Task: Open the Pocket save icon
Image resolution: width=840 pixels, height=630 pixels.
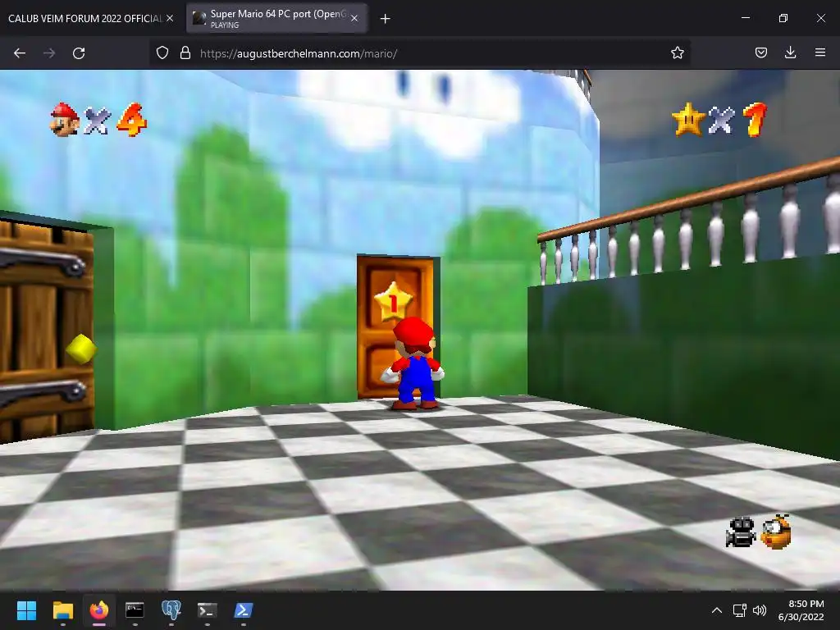Action: (x=760, y=53)
